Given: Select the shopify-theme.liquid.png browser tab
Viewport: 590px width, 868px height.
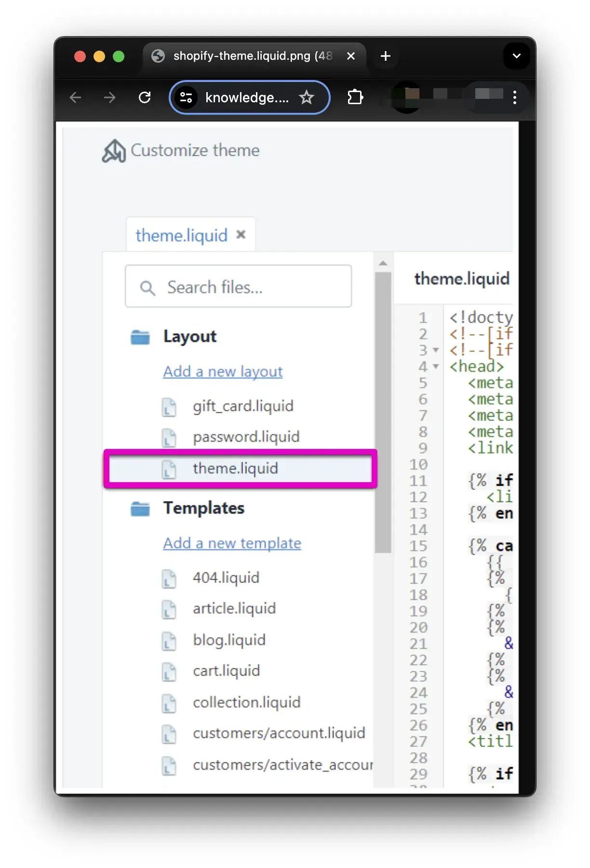Looking at the screenshot, I should tap(254, 56).
